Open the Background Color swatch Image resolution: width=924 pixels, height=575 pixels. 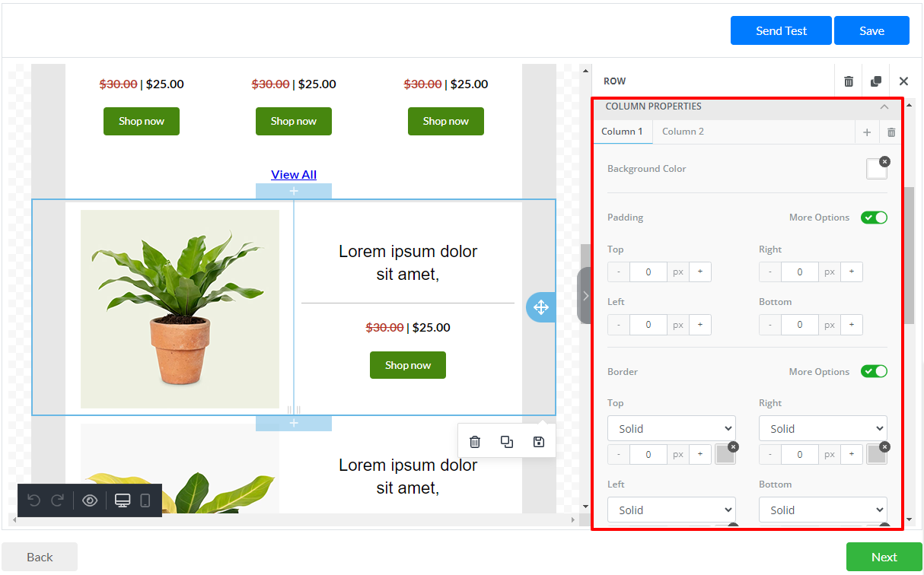[x=876, y=170]
